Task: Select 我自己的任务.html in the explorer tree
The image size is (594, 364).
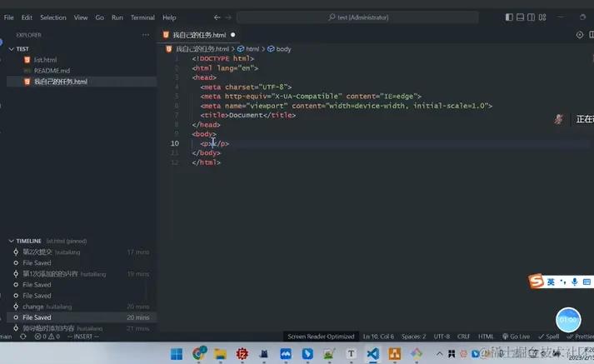Action: point(61,82)
